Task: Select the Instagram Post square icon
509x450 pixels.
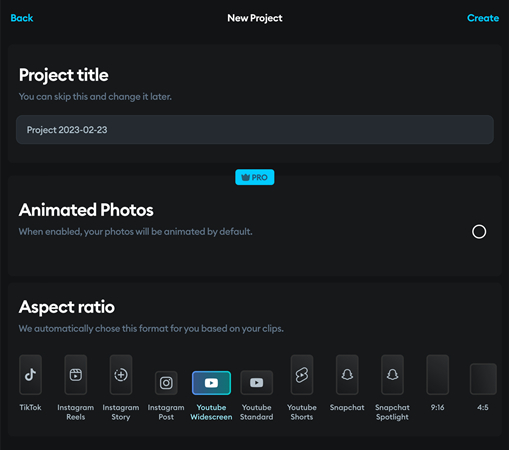Action: pyautogui.click(x=166, y=383)
